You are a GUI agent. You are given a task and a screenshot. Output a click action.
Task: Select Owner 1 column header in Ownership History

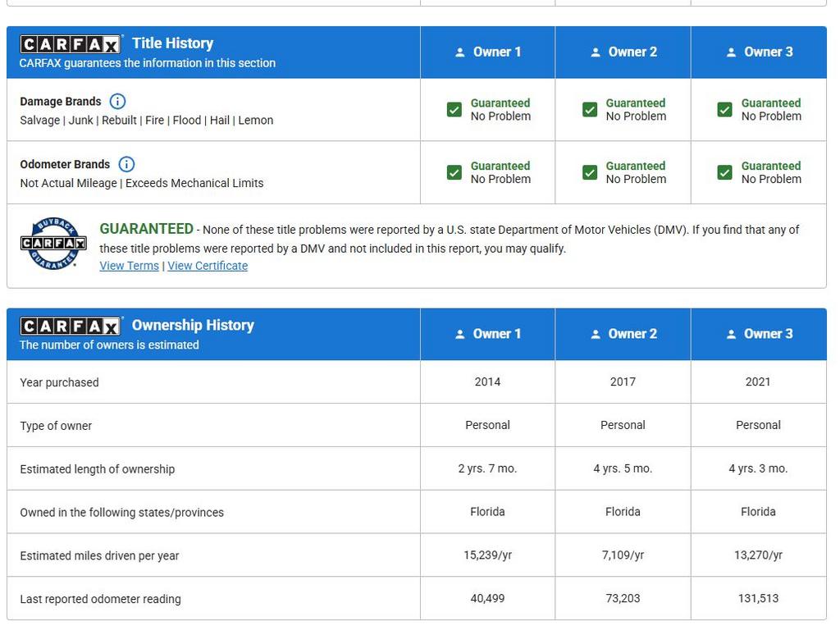(487, 334)
